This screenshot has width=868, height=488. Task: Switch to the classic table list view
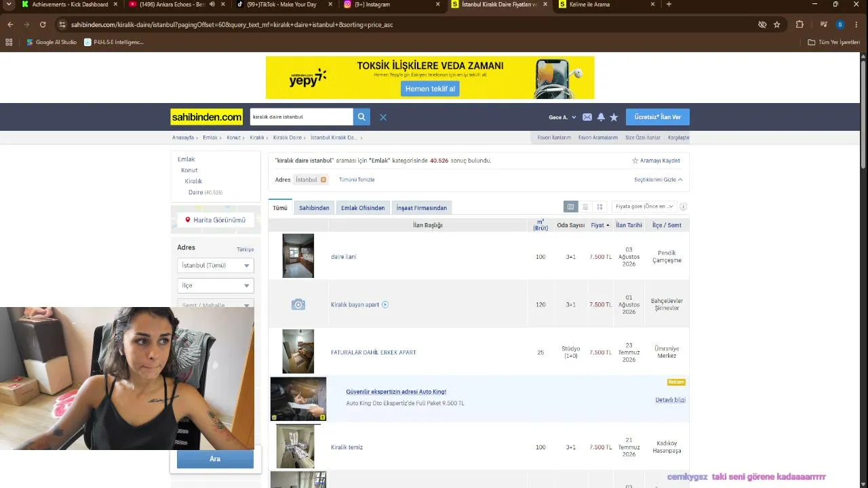(x=571, y=207)
